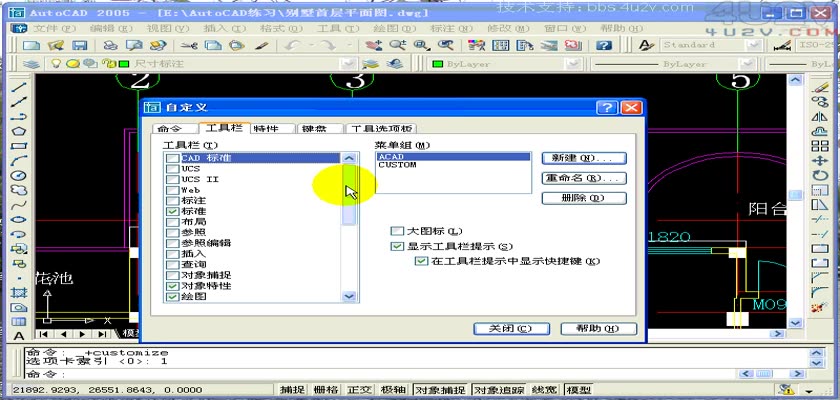Click the 重命名(R)... button

(584, 178)
